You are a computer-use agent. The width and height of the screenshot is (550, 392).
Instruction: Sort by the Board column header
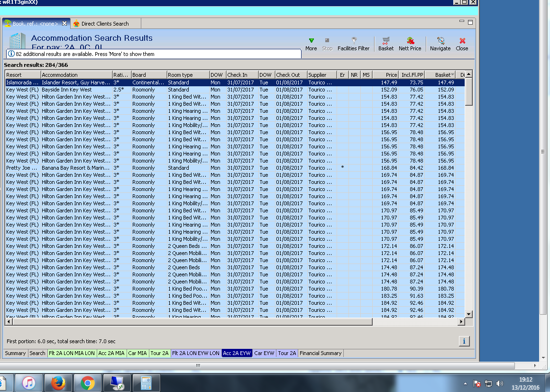point(149,75)
